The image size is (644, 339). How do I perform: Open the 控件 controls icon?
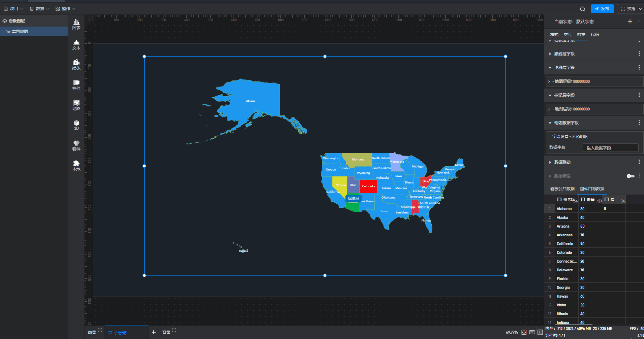[x=76, y=85]
